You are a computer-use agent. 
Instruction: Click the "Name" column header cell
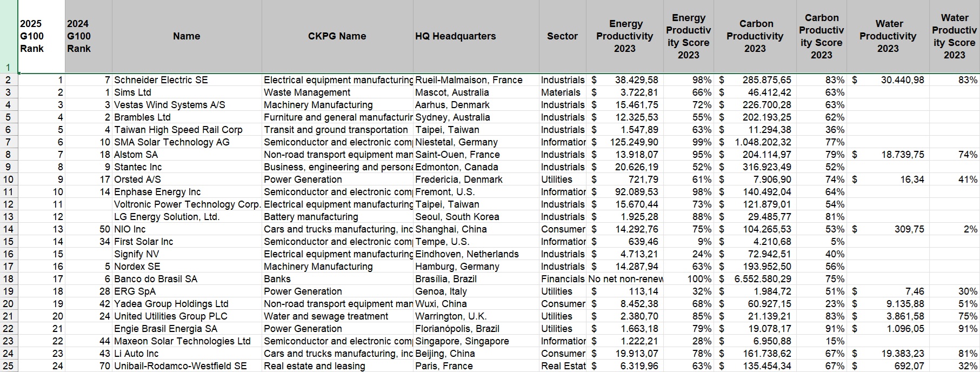pyautogui.click(x=187, y=36)
